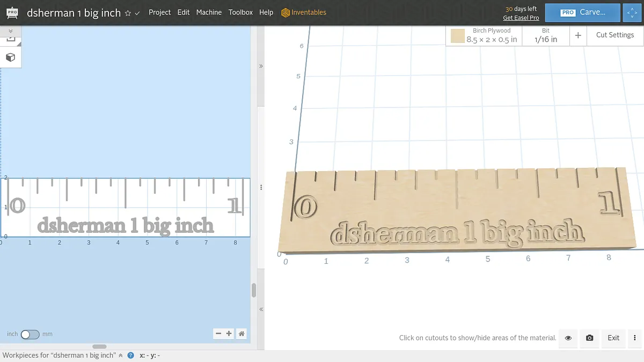644x362 pixels.
Task: Follow the Get Easel Pro link
Action: point(521,18)
